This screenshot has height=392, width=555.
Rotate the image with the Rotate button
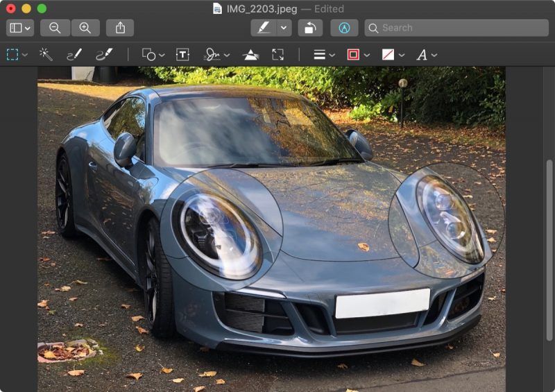pos(310,28)
